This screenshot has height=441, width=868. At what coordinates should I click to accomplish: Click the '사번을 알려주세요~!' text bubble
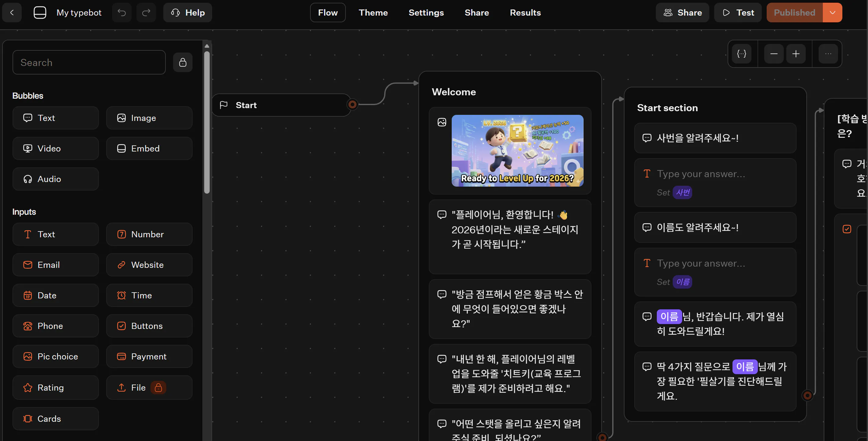point(715,138)
